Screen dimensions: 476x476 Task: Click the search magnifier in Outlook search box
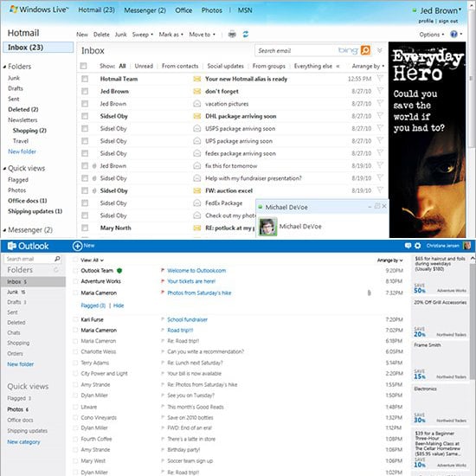57,259
